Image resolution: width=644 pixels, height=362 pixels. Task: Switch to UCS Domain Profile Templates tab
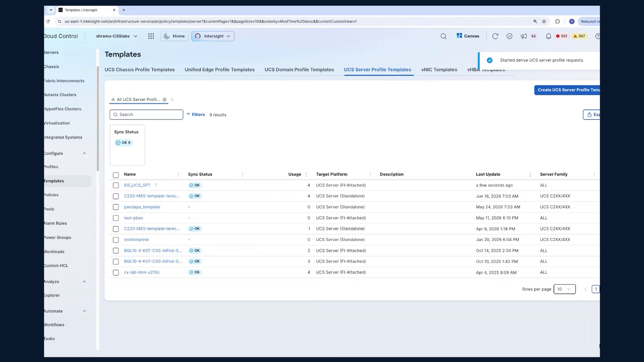[299, 70]
